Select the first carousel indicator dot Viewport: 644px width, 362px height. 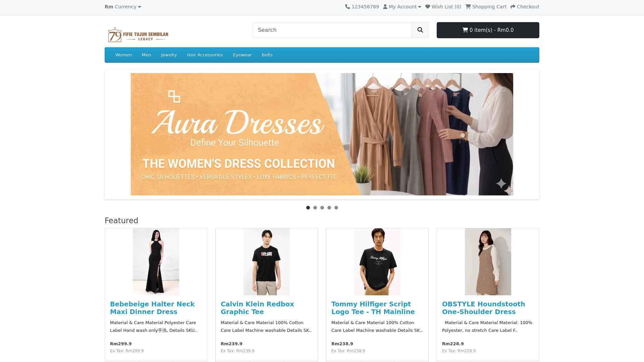coord(308,208)
